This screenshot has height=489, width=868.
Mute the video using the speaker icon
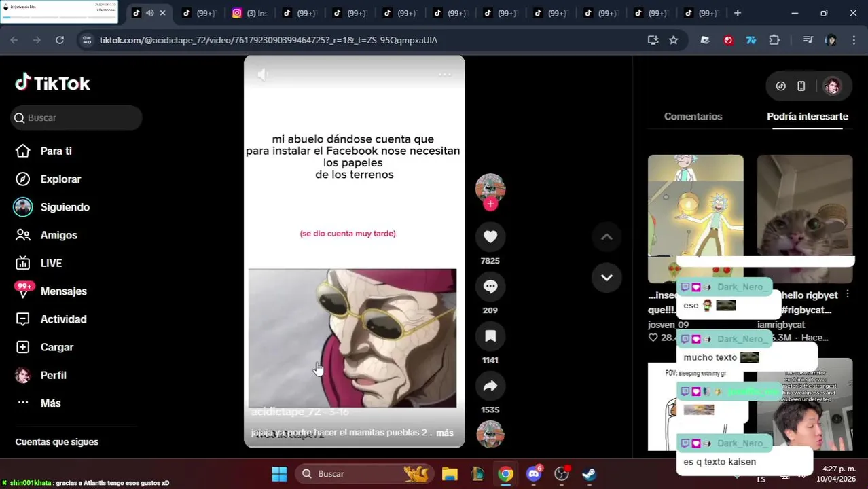(x=263, y=75)
